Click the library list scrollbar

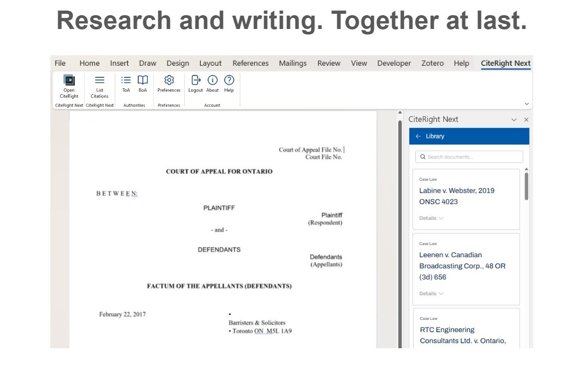pyautogui.click(x=526, y=186)
